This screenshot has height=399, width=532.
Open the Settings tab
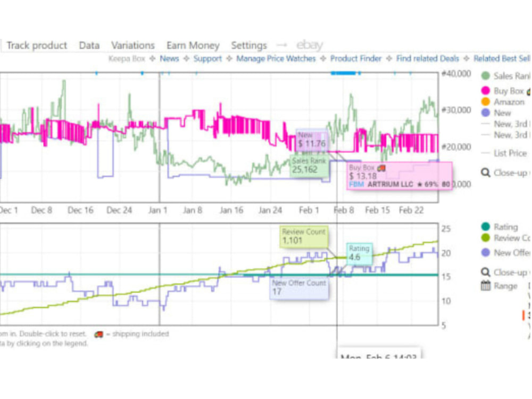click(249, 45)
